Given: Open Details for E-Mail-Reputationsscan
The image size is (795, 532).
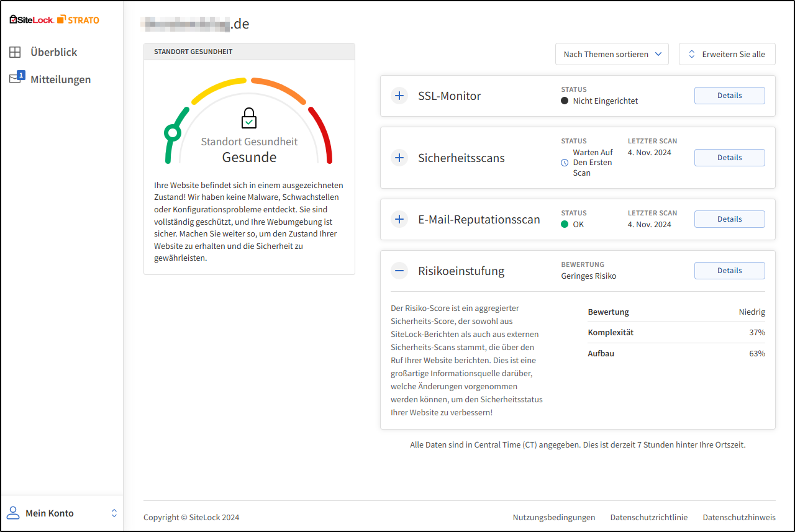Looking at the screenshot, I should click(729, 219).
